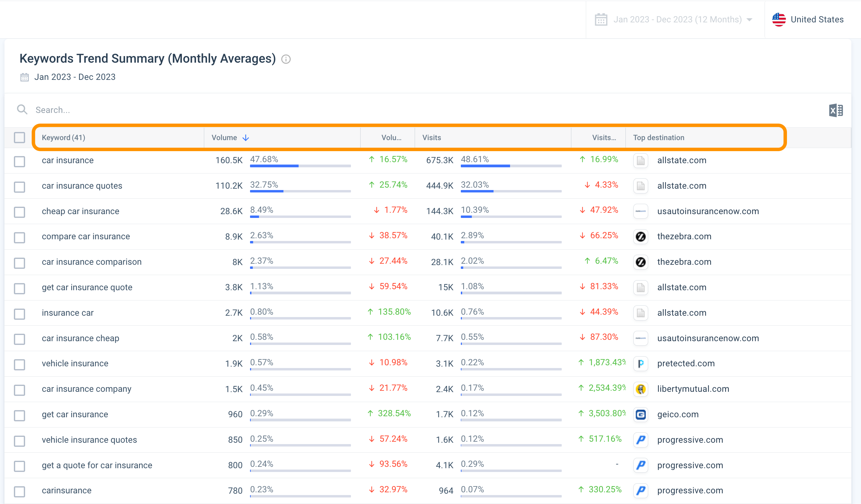Click the thezebra.com favicon for compare car insurance
861x504 pixels.
click(641, 237)
